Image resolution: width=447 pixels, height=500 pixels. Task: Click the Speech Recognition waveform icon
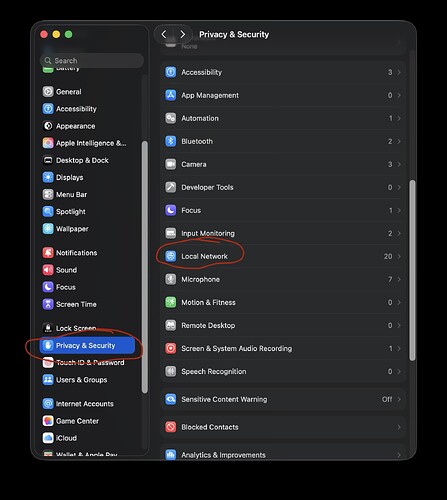(x=171, y=371)
